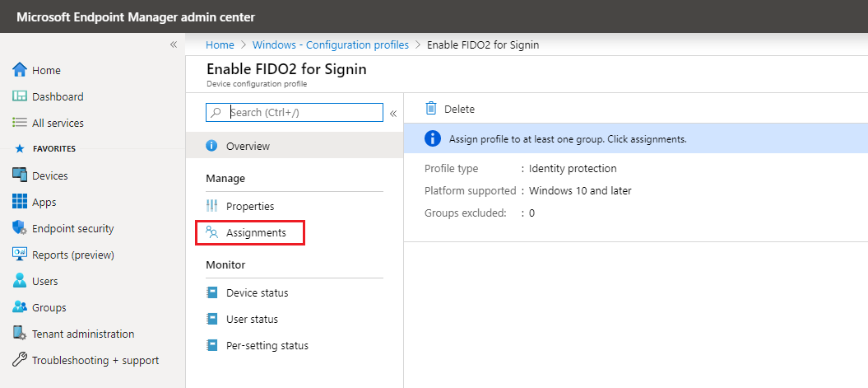Click the Troubleshooting + support wrench icon
The width and height of the screenshot is (868, 388).
[20, 360]
